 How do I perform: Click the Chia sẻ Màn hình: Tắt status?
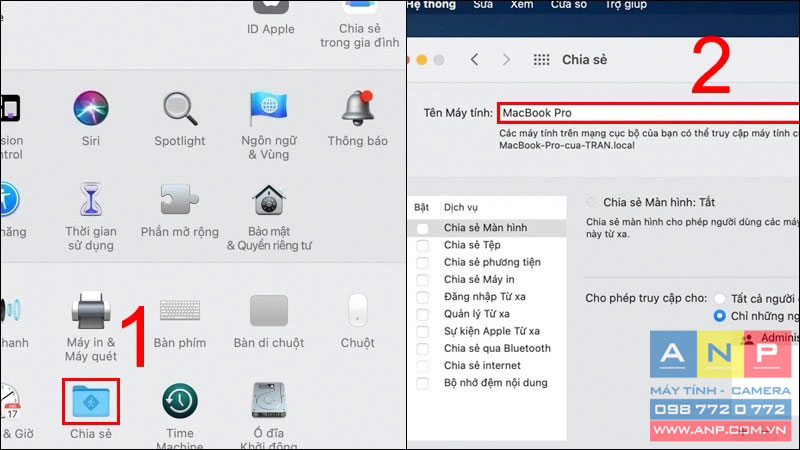[x=659, y=203]
